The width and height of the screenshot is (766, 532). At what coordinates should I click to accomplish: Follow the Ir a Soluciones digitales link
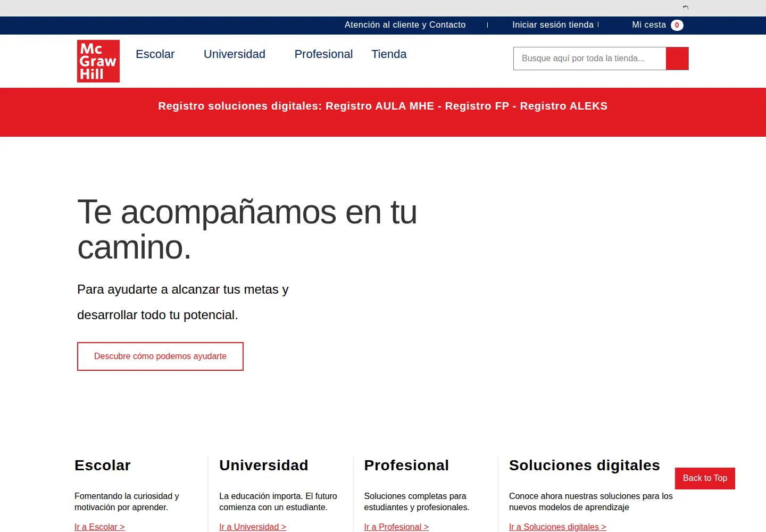[557, 527]
